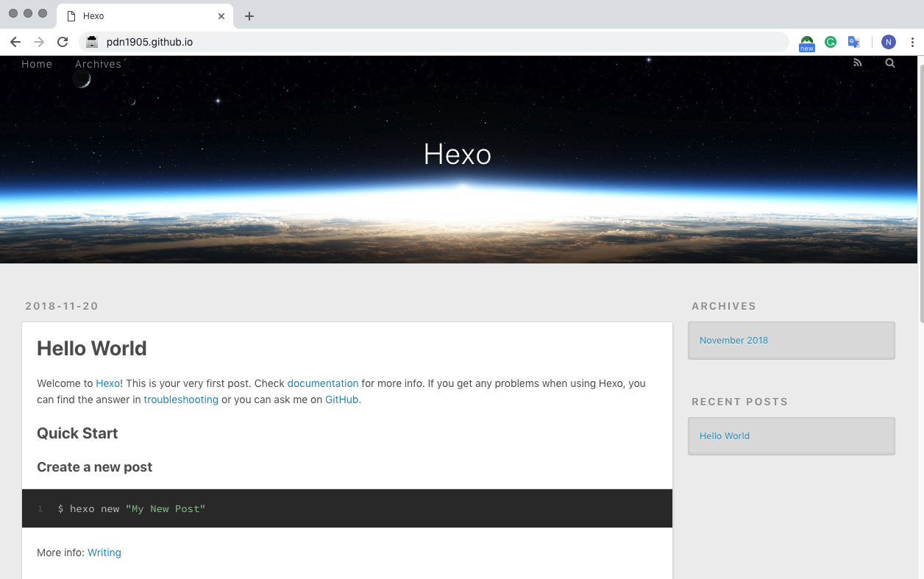The height and width of the screenshot is (579, 924).
Task: Click the Quick Start heading
Action: click(77, 433)
